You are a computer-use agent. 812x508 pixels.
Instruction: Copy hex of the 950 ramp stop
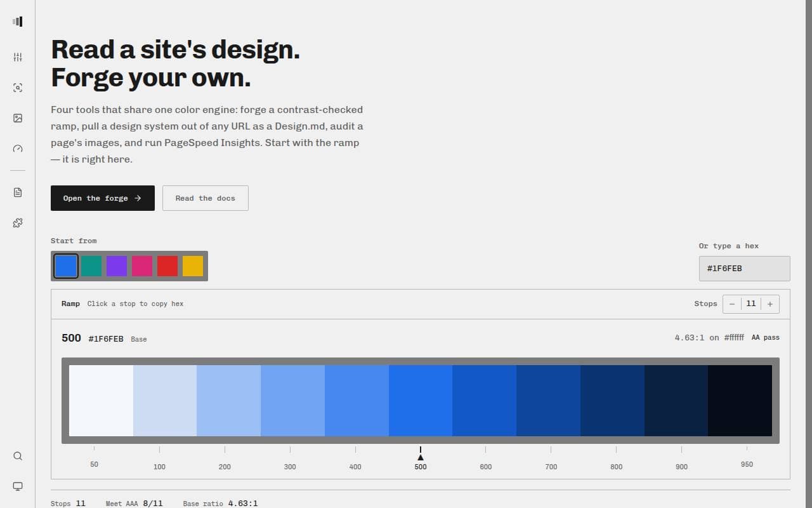pyautogui.click(x=740, y=401)
